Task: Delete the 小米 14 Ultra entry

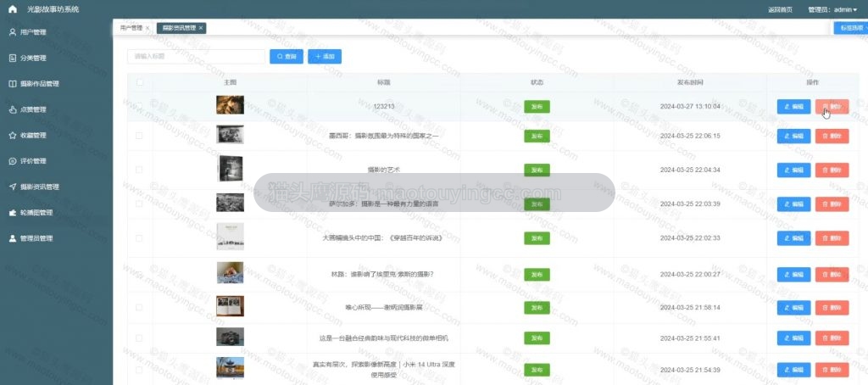Action: (x=832, y=370)
